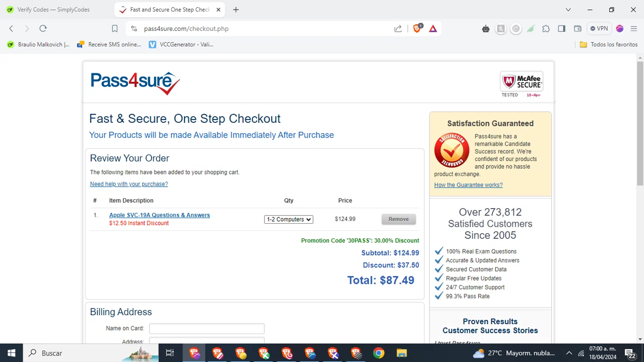Open the Honey extension icon
Image resolution: width=644 pixels, height=362 pixels.
(x=501, y=29)
